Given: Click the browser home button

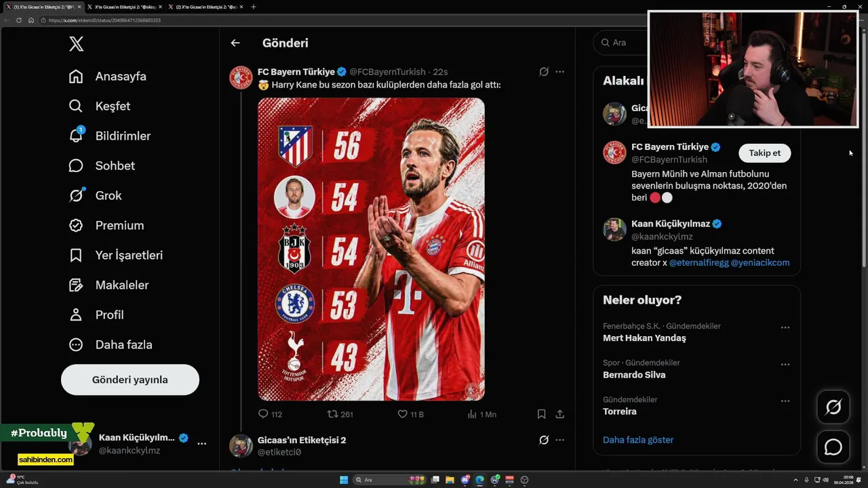Looking at the screenshot, I should [x=31, y=20].
